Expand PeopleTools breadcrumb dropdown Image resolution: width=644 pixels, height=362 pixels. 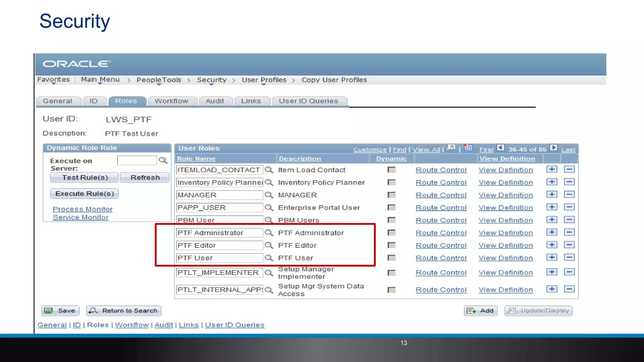coord(159,80)
